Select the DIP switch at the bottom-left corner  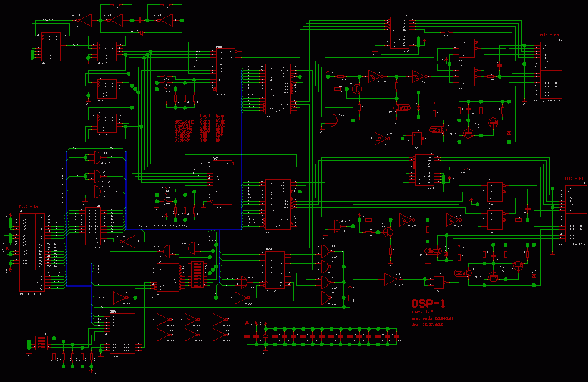(x=42, y=342)
